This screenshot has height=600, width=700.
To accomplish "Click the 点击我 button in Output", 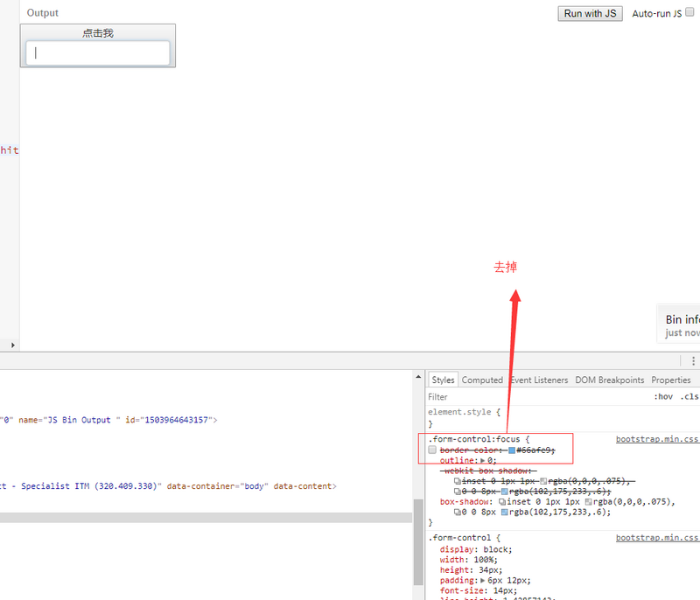I will pos(98,33).
